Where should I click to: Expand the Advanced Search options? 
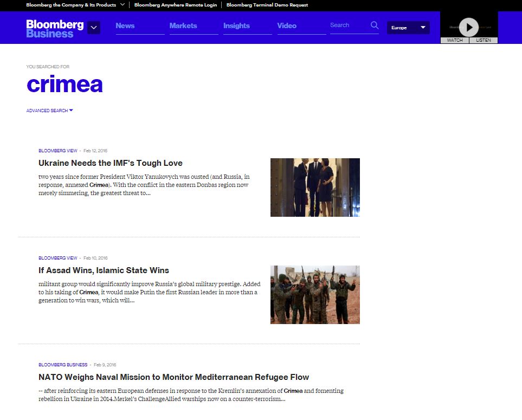[49, 111]
